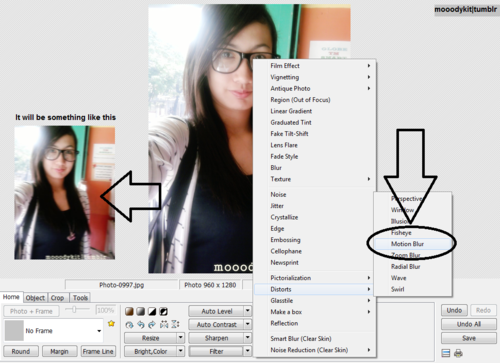Select Radial Blur in submenu
This screenshot has width=500, height=363.
click(x=413, y=266)
